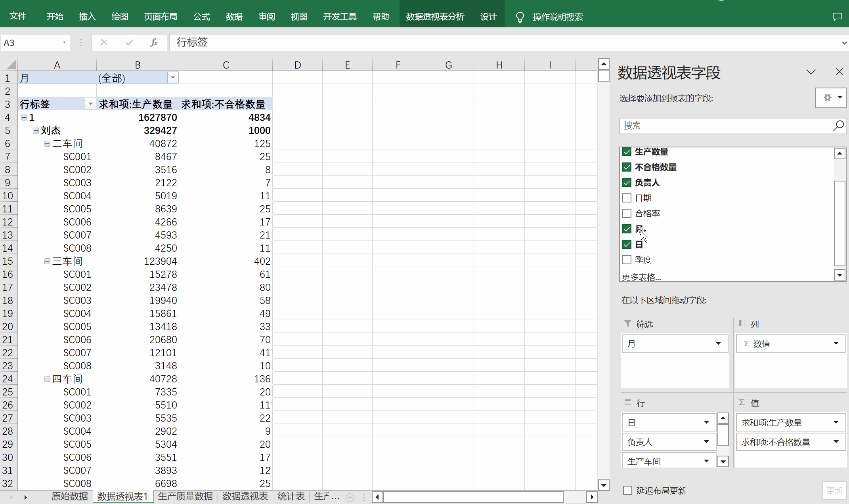Click the 更多表格... link
849x504 pixels.
point(641,277)
